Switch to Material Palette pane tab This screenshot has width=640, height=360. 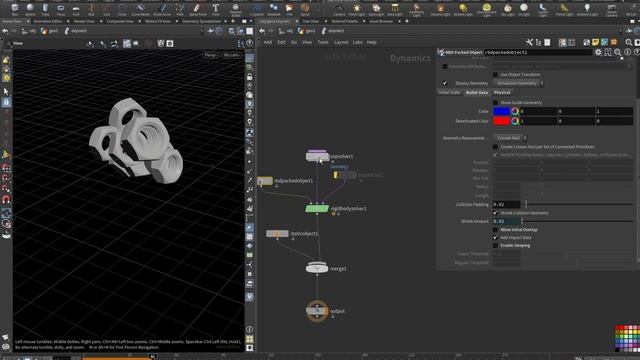[x=344, y=21]
